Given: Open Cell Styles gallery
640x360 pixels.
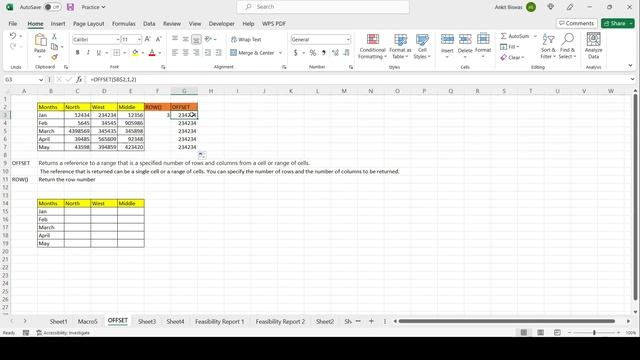Looking at the screenshot, I should tap(422, 46).
